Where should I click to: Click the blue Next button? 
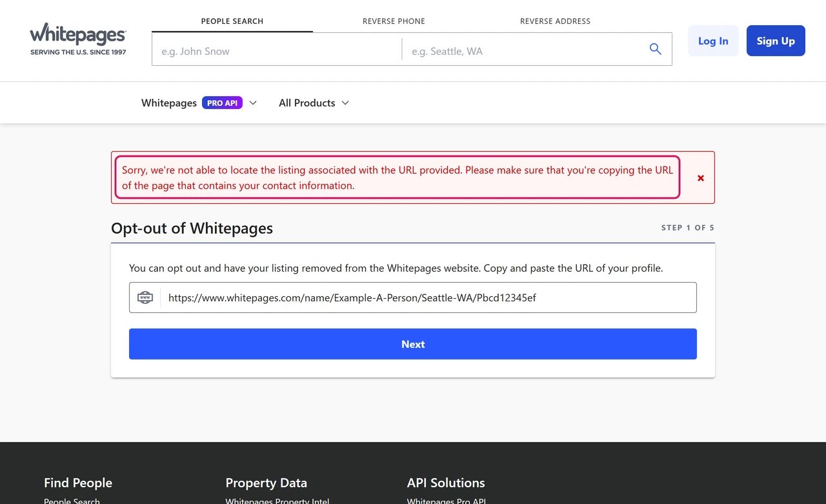coord(413,344)
